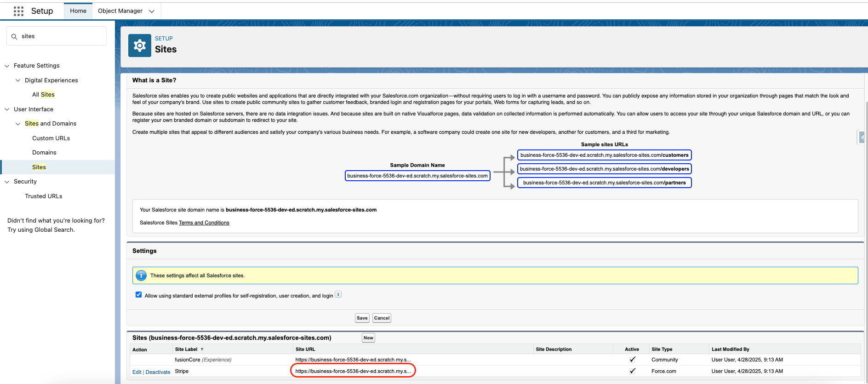Viewport: 868px width, 384px height.
Task: Open the Stripe site URL
Action: 353,371
